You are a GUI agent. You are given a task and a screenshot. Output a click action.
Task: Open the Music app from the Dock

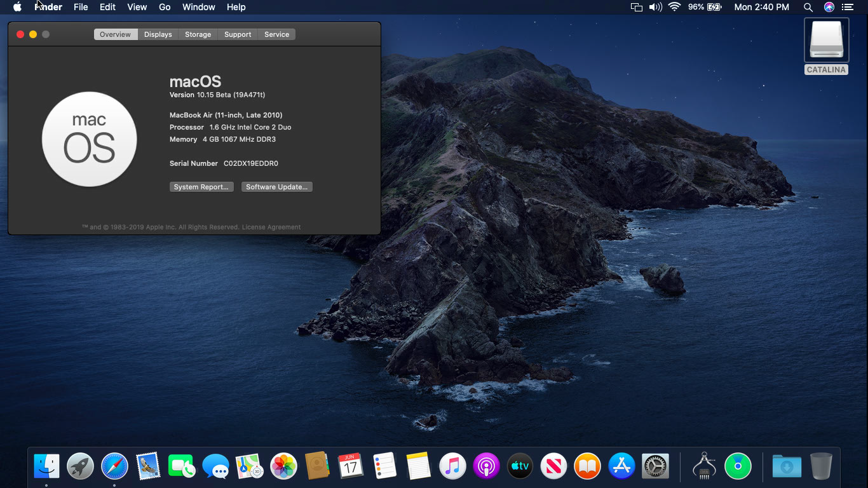452,466
